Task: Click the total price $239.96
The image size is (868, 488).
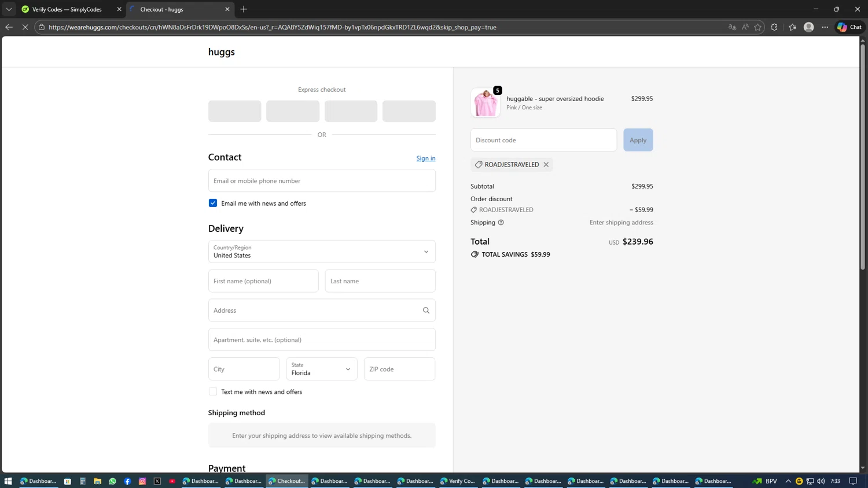Action: [x=638, y=242]
